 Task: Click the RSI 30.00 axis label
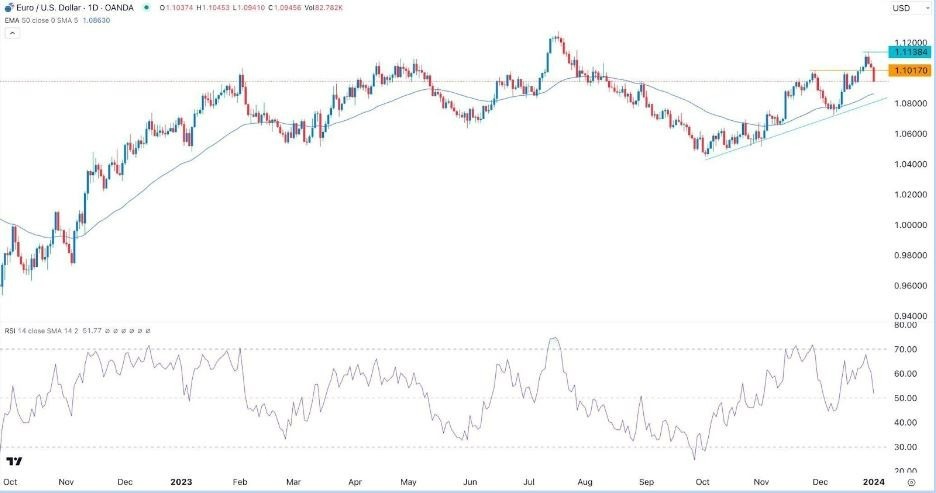(906, 447)
